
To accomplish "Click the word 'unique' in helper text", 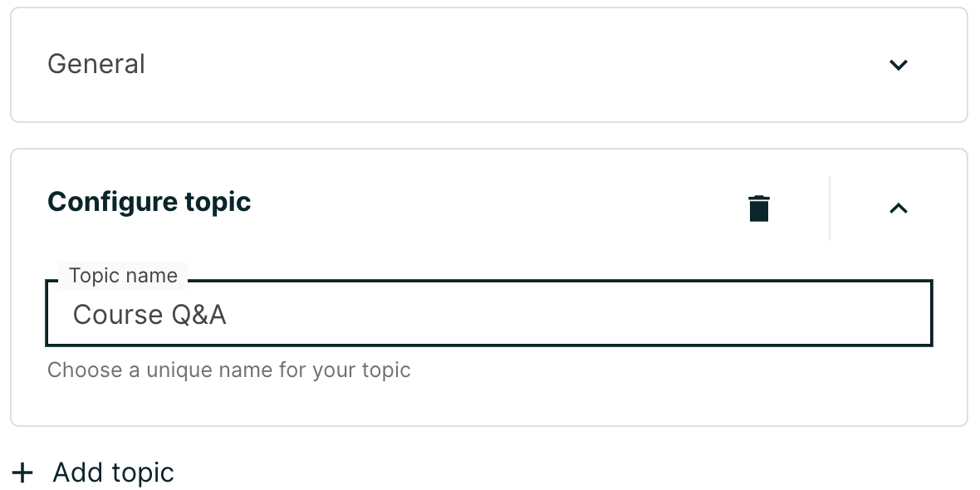I will [x=178, y=370].
